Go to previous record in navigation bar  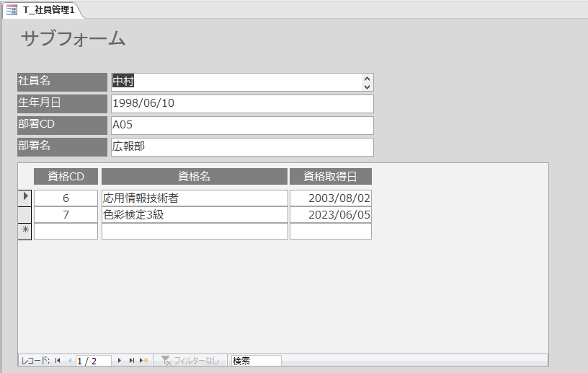coord(69,361)
